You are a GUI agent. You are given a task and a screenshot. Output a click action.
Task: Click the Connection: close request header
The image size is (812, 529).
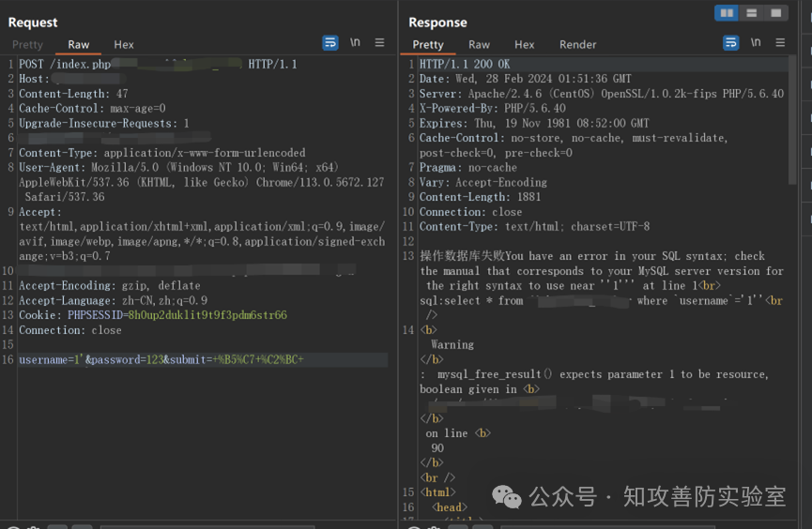coord(69,330)
